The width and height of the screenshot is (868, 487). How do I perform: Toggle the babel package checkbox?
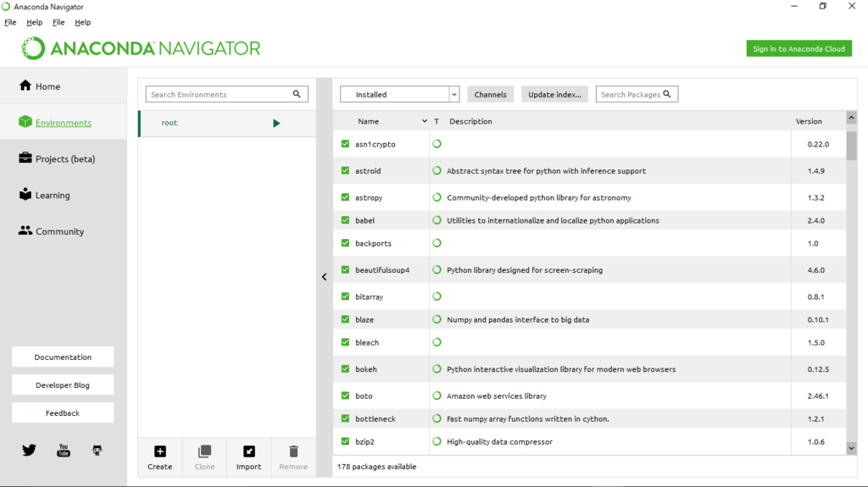tap(346, 220)
